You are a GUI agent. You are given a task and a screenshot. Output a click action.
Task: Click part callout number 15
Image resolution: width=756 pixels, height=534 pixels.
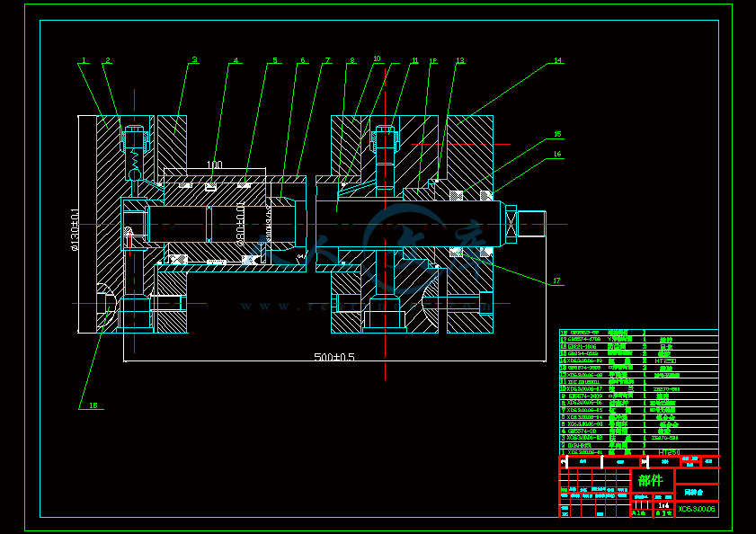[557, 134]
